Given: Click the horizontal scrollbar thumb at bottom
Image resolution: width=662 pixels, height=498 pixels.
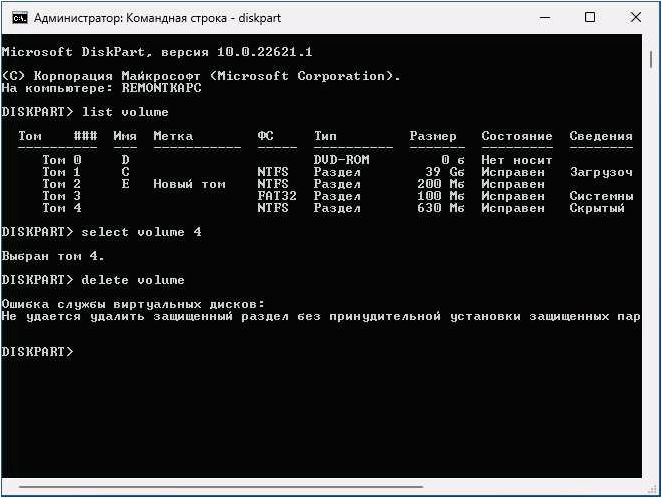Looking at the screenshot, I should pyautogui.click(x=220, y=487).
